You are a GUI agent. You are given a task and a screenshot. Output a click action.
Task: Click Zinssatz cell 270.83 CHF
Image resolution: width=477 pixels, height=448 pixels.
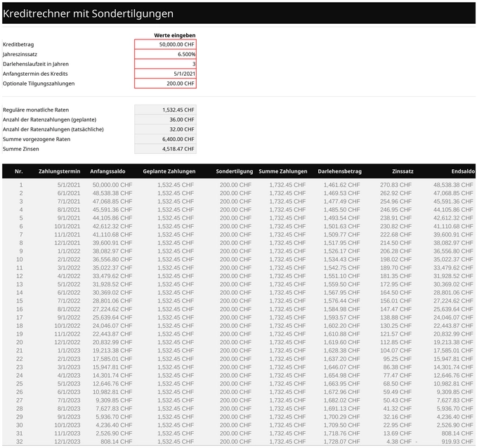(x=396, y=185)
